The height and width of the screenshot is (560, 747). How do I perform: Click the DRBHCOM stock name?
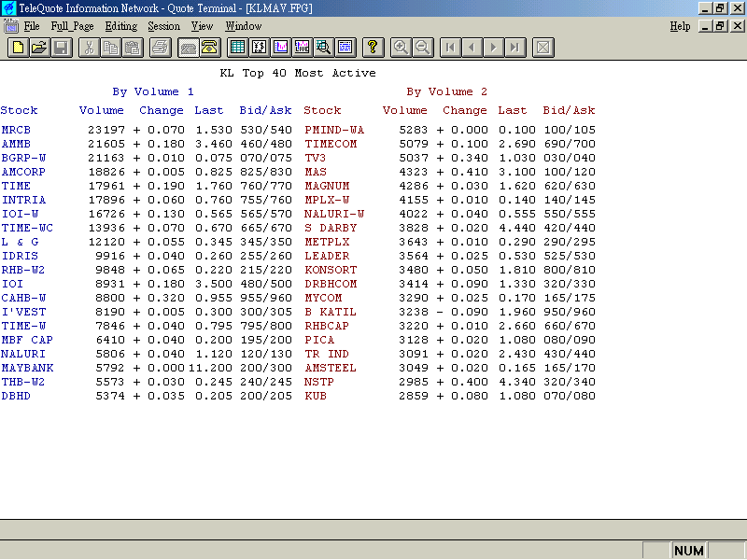click(331, 284)
